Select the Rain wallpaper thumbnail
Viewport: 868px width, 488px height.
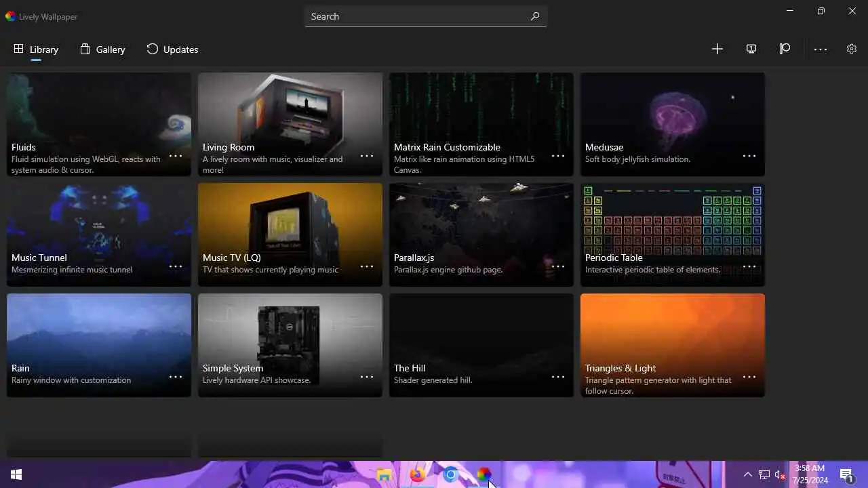[x=99, y=345]
